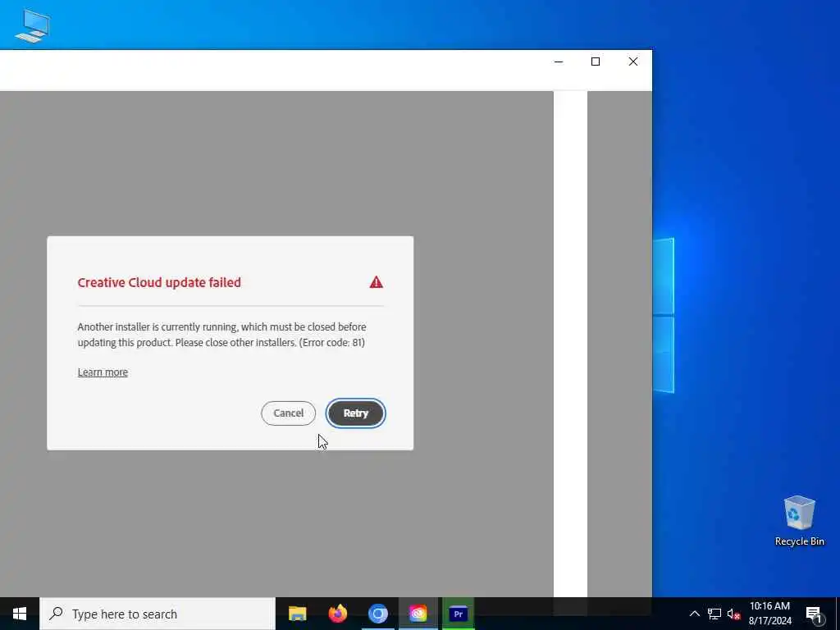Viewport: 840px width, 630px height.
Task: Click the muted volume tray icon
Action: tap(733, 614)
